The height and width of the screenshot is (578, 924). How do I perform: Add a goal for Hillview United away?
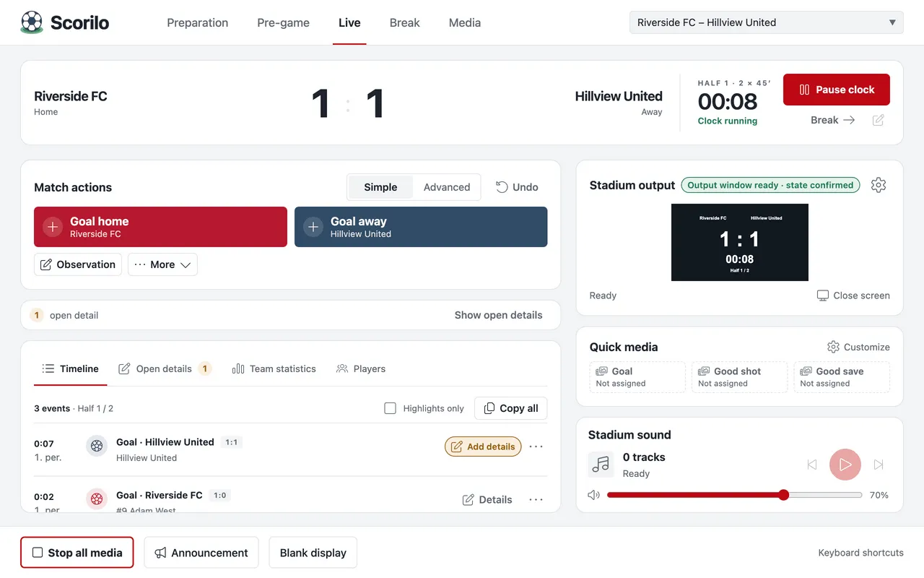421,227
